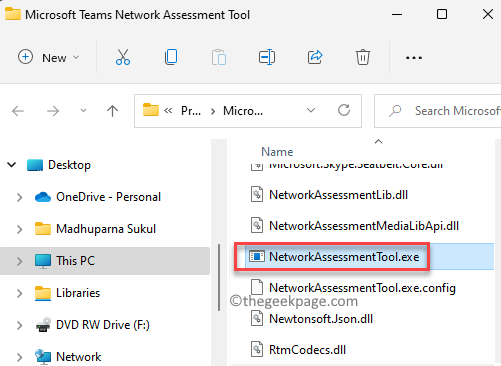
Task: Expand the OneDrive - Personal node
Action: (20, 197)
